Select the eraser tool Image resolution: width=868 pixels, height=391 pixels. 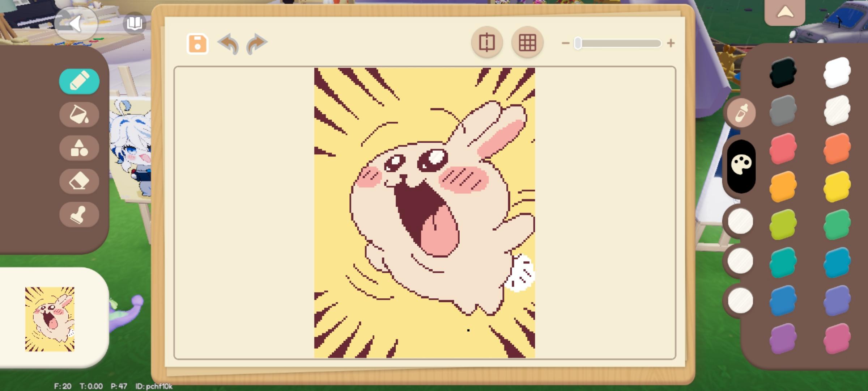79,181
